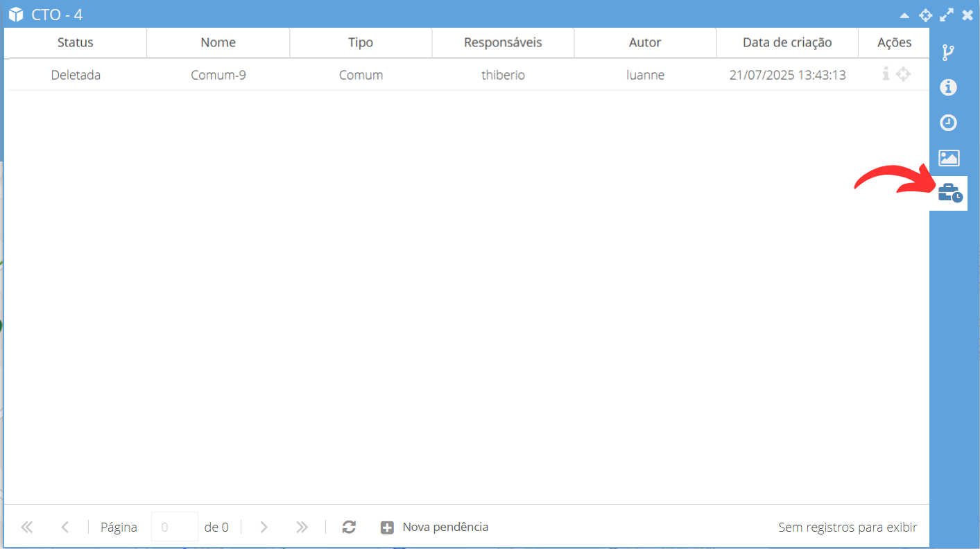Sort by Data de criação column header
This screenshot has width=980, height=549.
[x=787, y=42]
